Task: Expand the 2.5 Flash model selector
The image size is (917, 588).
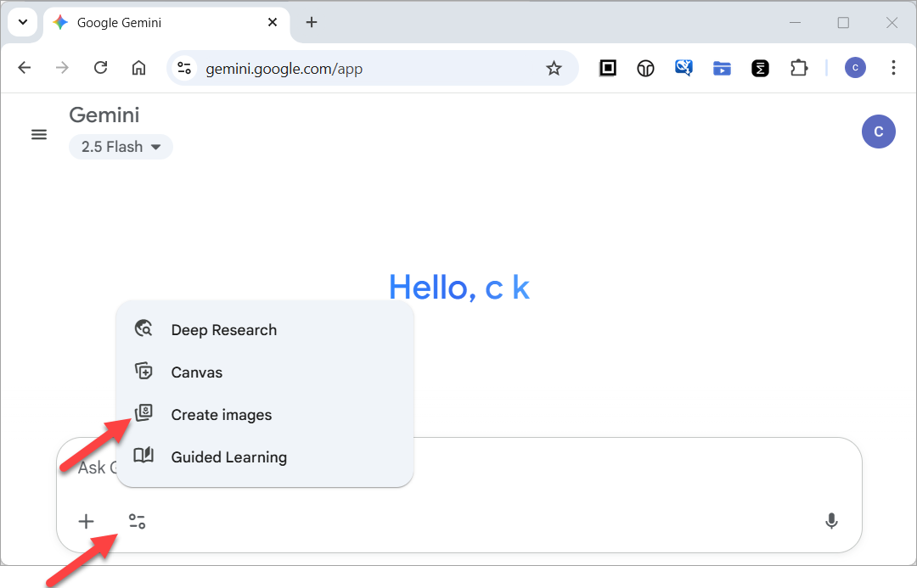Action: (x=121, y=147)
